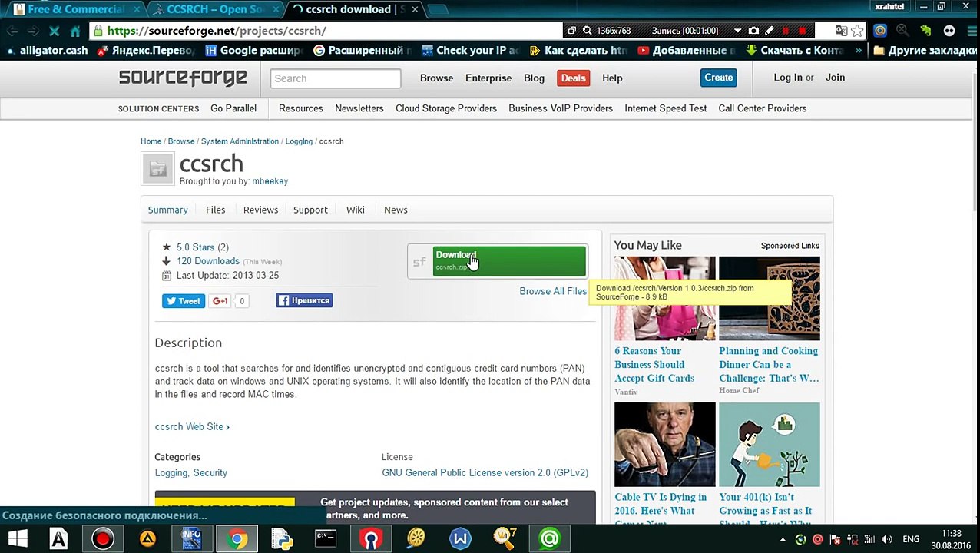Viewport: 980px width, 553px height.
Task: Open the Newsletters link
Action: tap(359, 108)
